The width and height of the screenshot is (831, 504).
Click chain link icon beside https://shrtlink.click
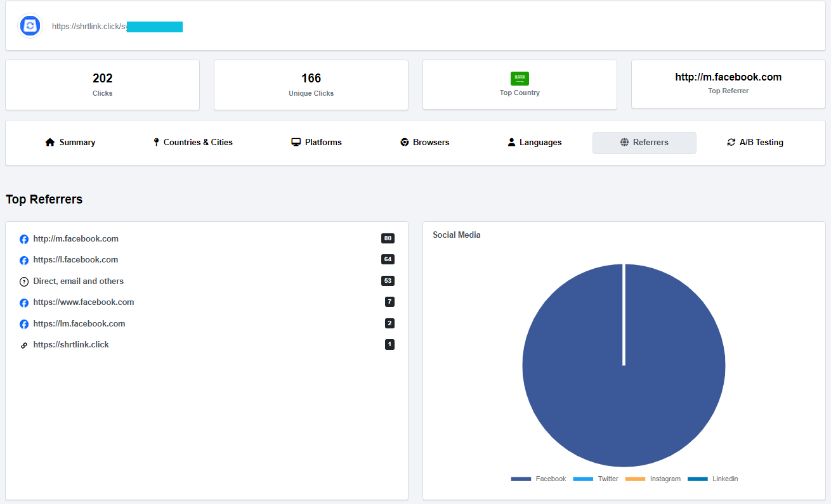[24, 346]
